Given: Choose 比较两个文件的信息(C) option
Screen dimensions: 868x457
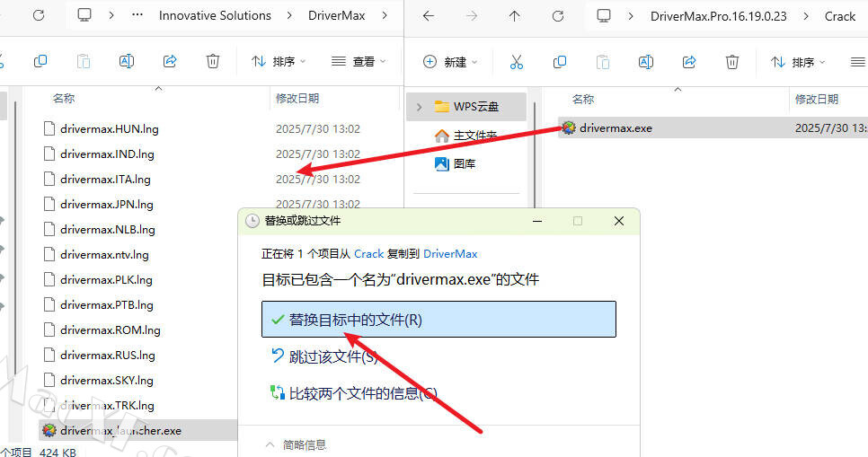Looking at the screenshot, I should tap(354, 393).
